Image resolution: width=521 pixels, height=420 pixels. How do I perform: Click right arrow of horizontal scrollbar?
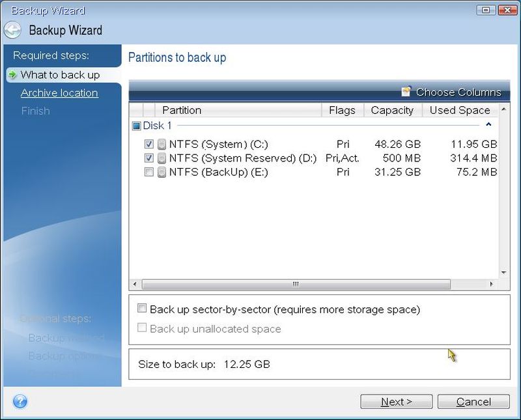coord(494,285)
